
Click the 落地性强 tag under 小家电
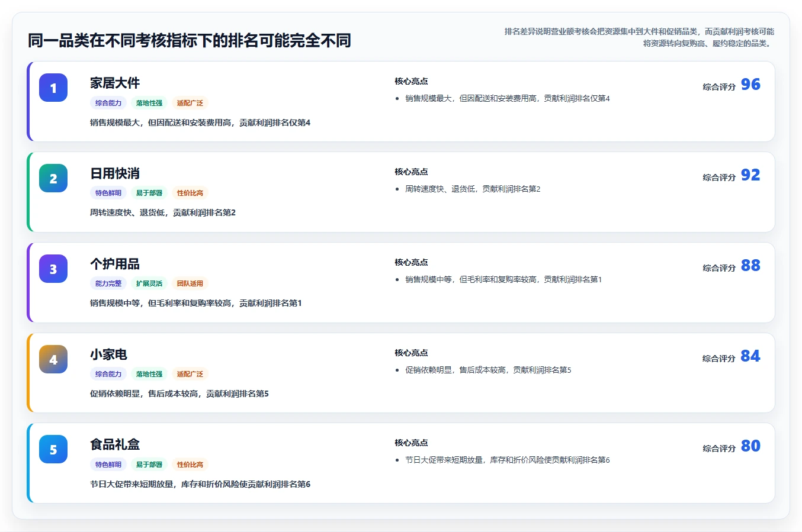(x=149, y=374)
